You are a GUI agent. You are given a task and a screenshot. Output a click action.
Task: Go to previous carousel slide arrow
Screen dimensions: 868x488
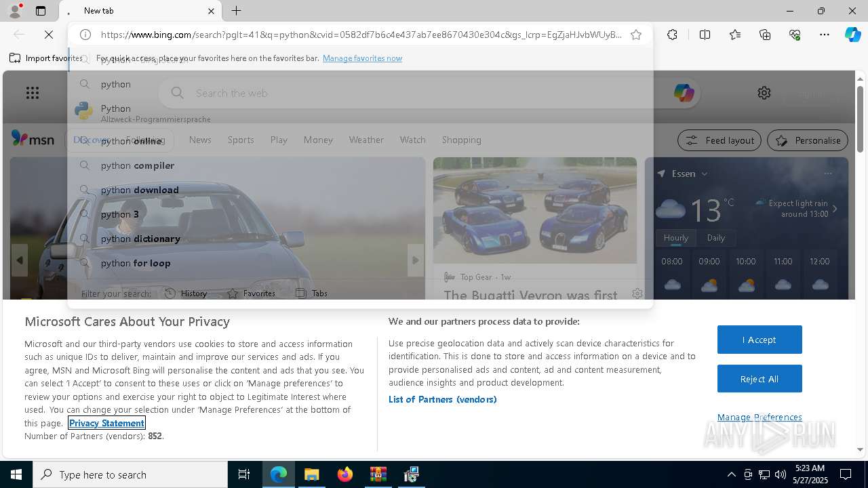tap(19, 260)
